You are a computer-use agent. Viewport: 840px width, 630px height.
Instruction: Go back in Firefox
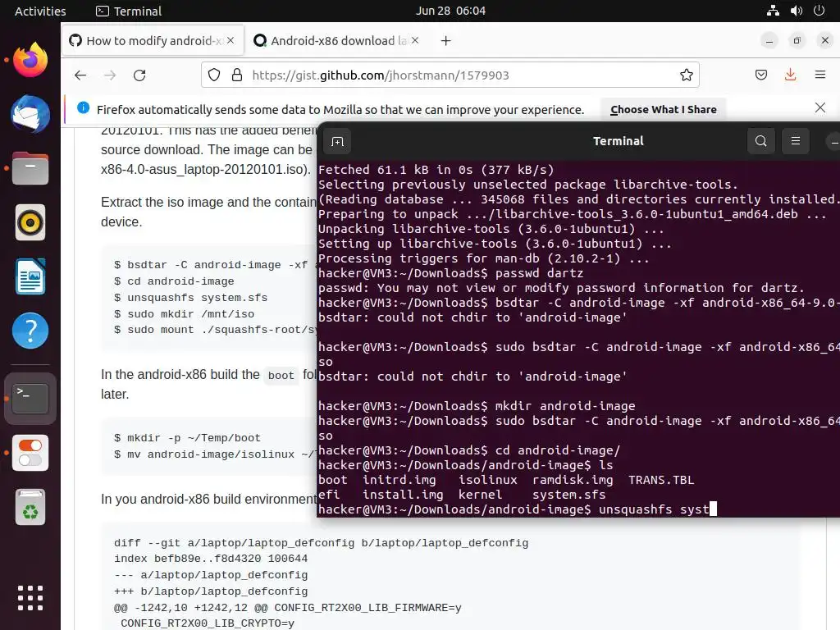coord(80,75)
